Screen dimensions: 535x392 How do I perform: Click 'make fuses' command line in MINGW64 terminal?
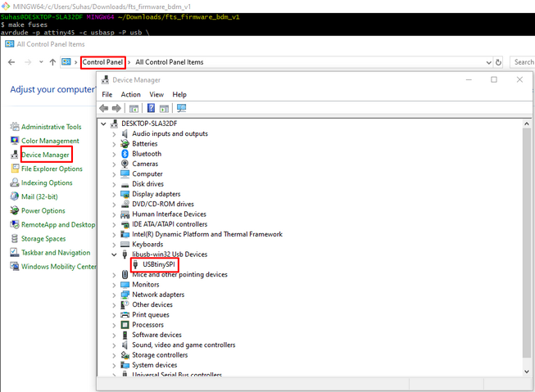click(24, 25)
